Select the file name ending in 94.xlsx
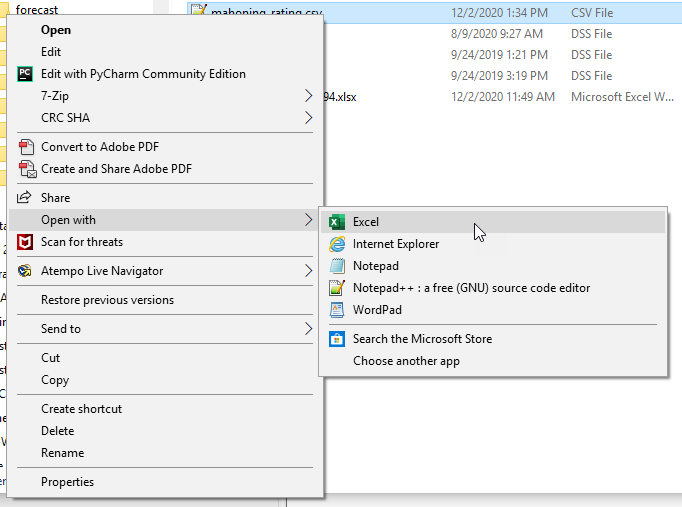The height and width of the screenshot is (507, 682). pos(340,97)
